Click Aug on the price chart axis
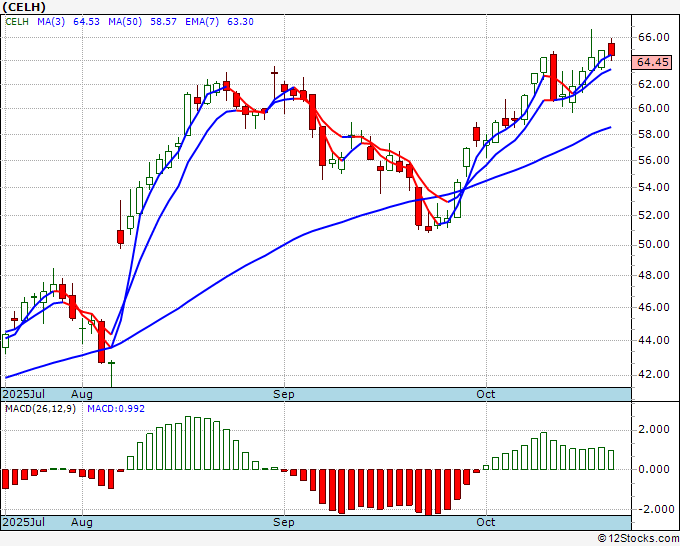The width and height of the screenshot is (680, 546). (x=82, y=394)
